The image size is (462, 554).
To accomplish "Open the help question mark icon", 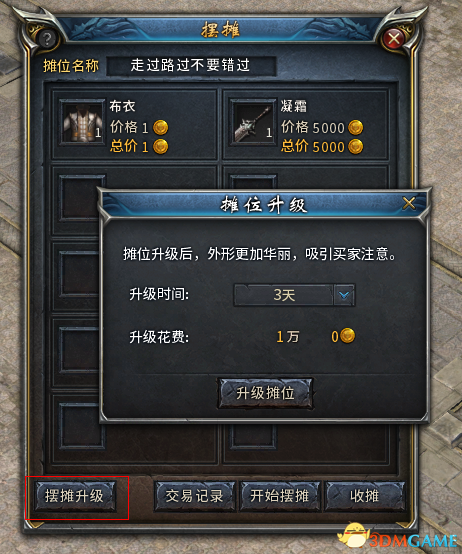I will pyautogui.click(x=47, y=38).
